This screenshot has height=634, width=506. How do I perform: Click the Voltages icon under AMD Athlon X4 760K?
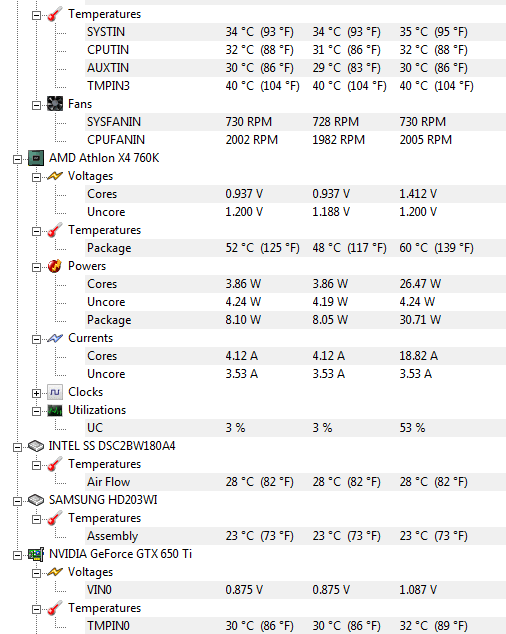pyautogui.click(x=55, y=176)
